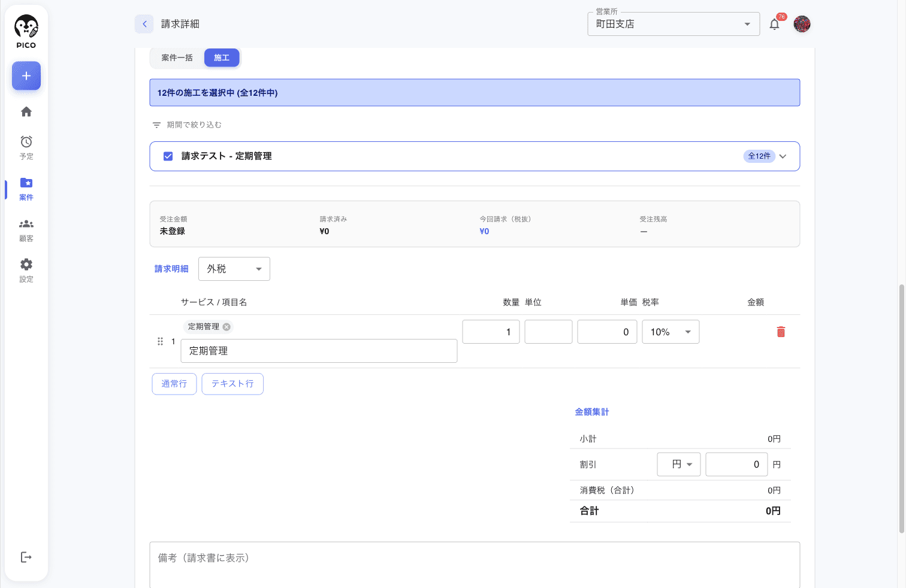The image size is (906, 588).
Task: Click the 受注金額 未登録 value
Action: pyautogui.click(x=173, y=232)
